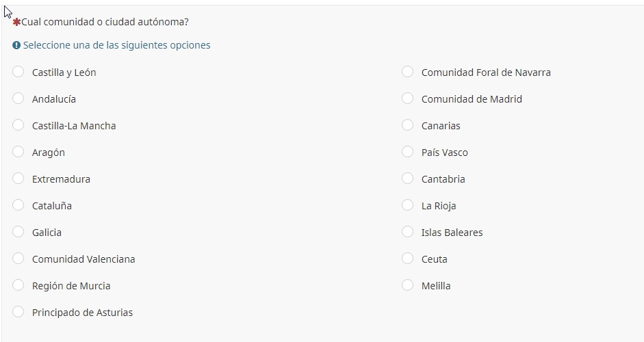Image resolution: width=644 pixels, height=342 pixels.
Task: Select Región de Murcia radio button
Action: (x=18, y=285)
